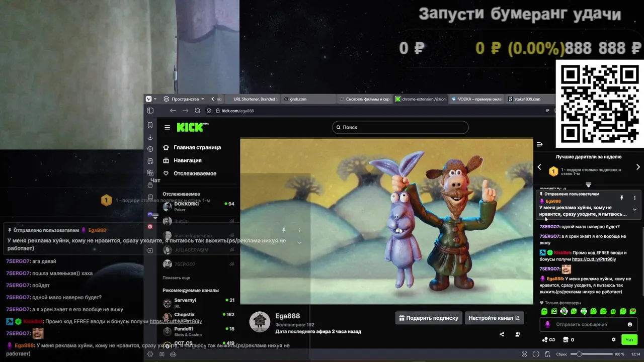Go back in browser history
The width and height of the screenshot is (644, 362).
pyautogui.click(x=173, y=111)
